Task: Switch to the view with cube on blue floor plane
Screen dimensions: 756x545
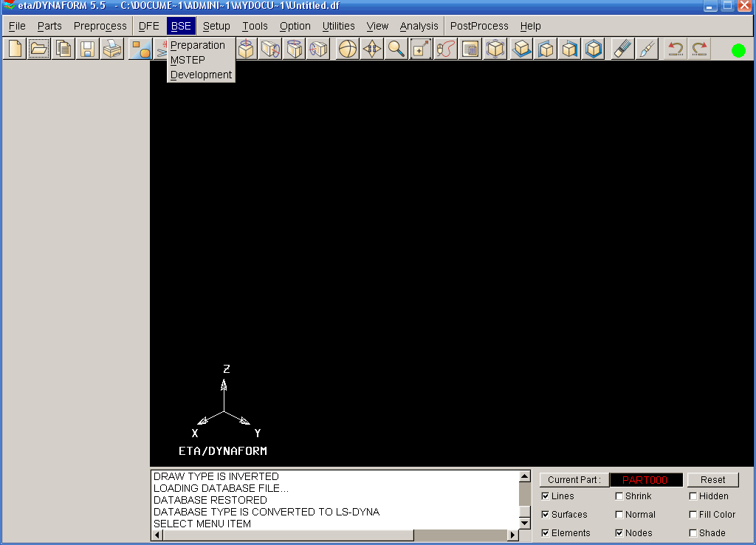Action: click(521, 49)
